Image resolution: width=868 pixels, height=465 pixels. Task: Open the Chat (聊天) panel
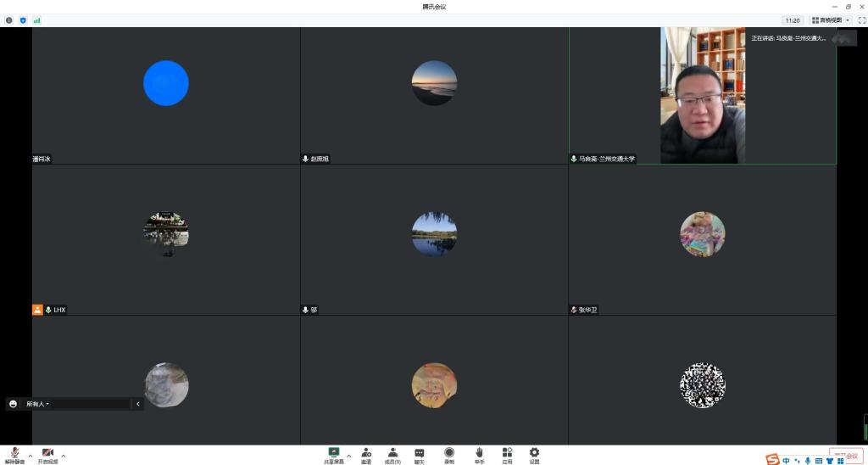pyautogui.click(x=420, y=453)
